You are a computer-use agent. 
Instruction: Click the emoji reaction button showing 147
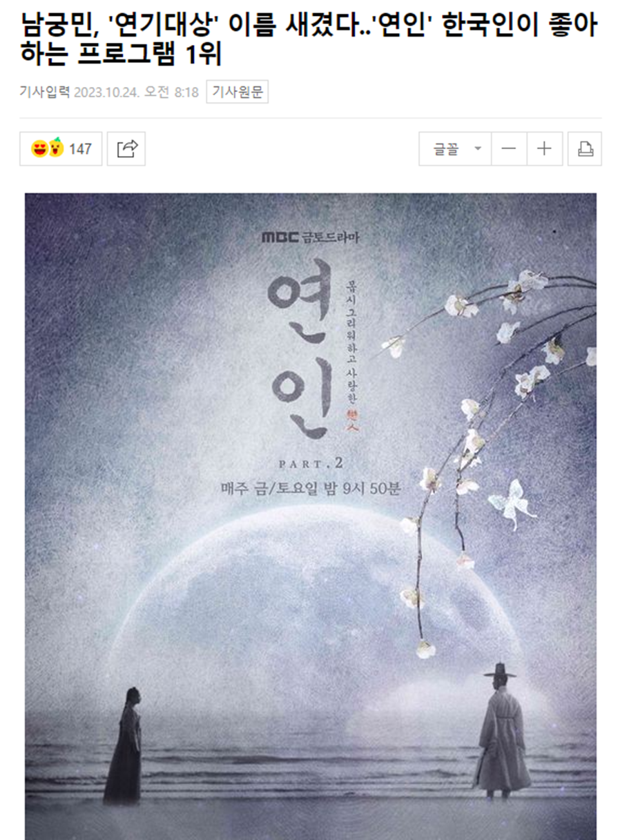coord(61,148)
